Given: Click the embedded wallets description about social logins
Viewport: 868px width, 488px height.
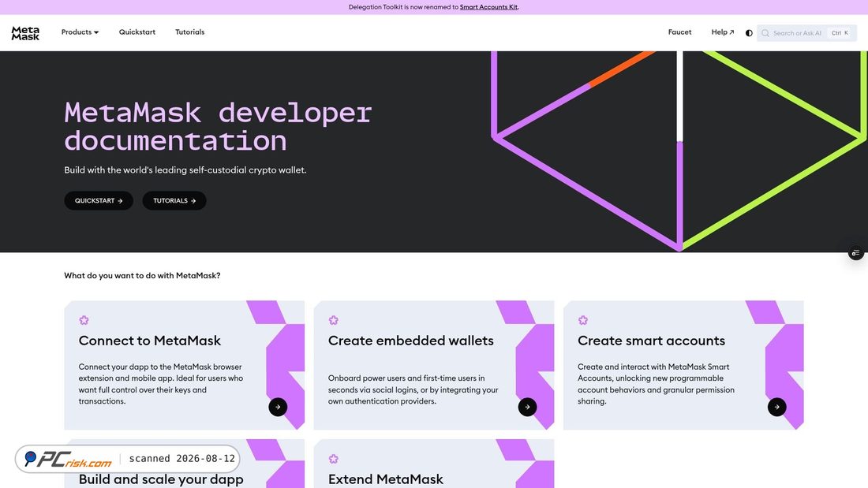Looking at the screenshot, I should coord(413,389).
